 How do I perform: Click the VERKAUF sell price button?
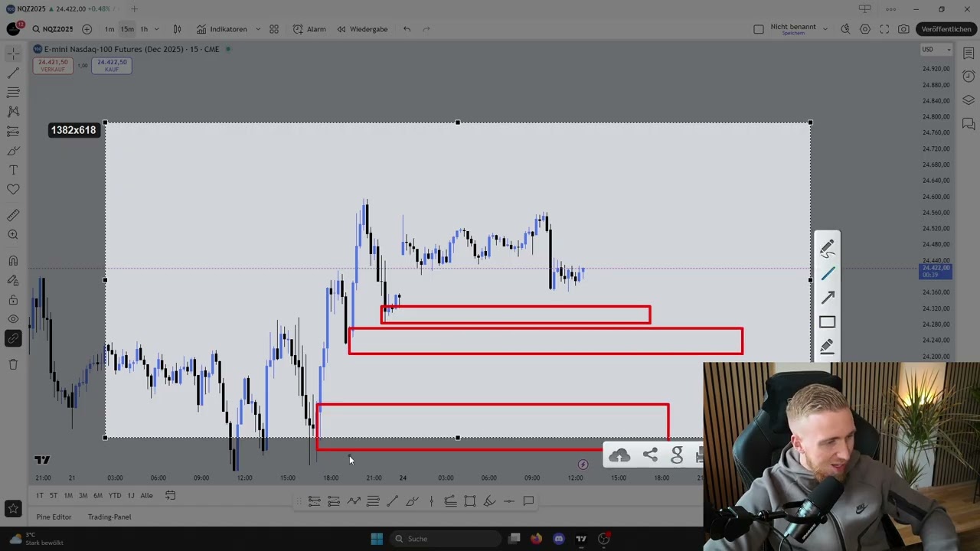pos(53,66)
